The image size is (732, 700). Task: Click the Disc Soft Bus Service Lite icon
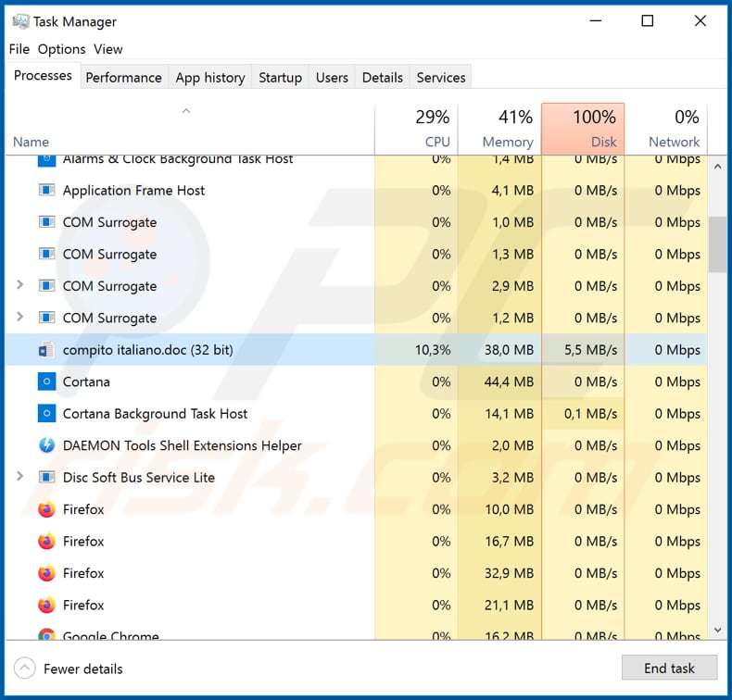click(46, 478)
